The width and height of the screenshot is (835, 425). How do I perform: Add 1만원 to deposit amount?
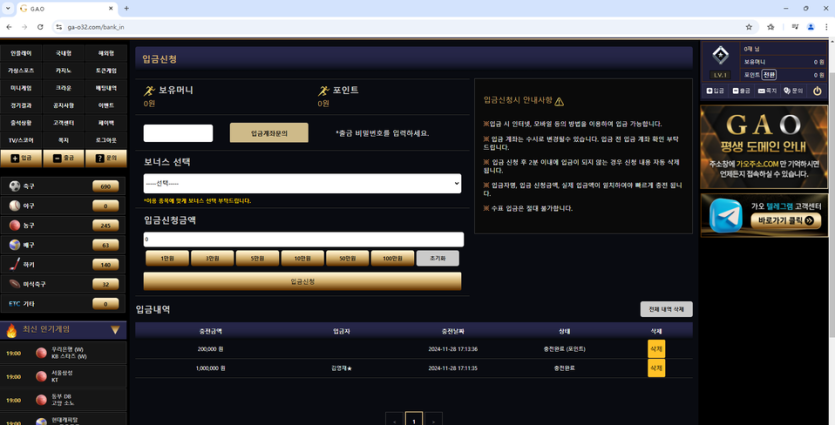coord(167,258)
